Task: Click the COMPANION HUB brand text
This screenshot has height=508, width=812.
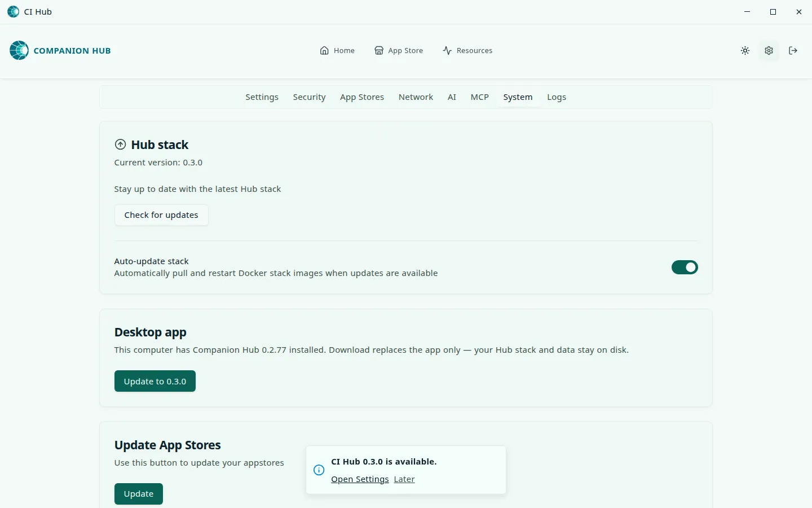Action: (x=72, y=51)
